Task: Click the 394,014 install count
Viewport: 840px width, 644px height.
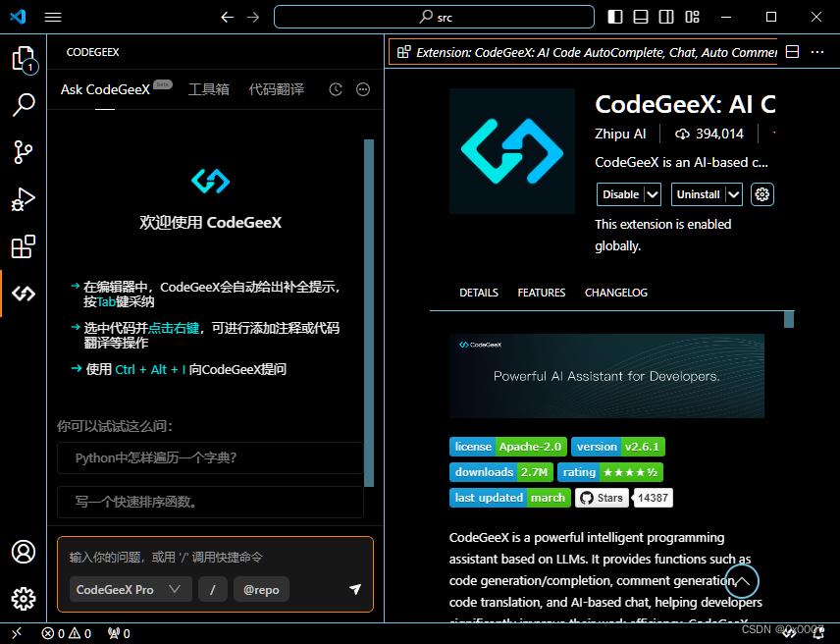Action: point(709,134)
